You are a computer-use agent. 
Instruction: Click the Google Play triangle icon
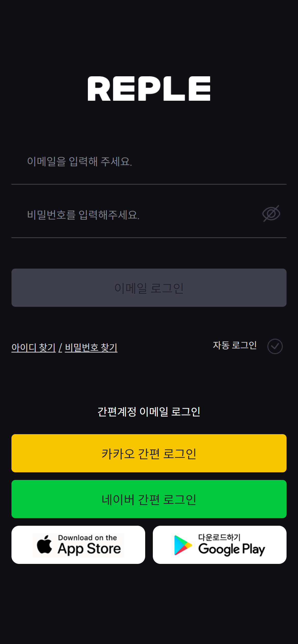click(x=183, y=545)
